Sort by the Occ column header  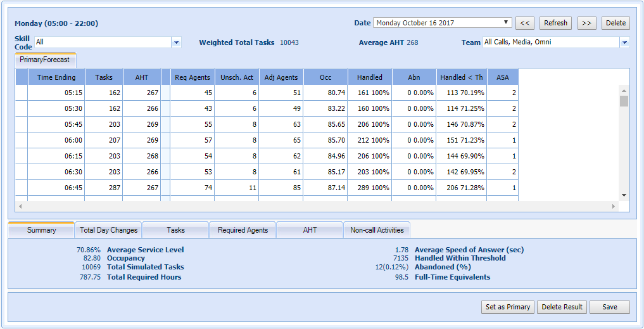(325, 77)
